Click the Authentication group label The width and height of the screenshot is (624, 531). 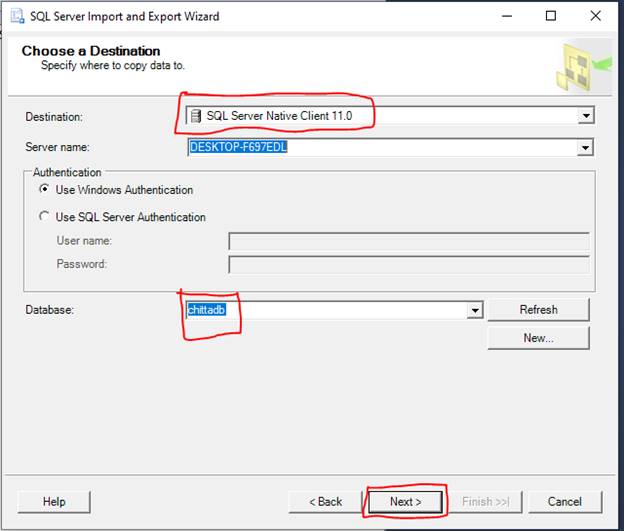tap(67, 172)
